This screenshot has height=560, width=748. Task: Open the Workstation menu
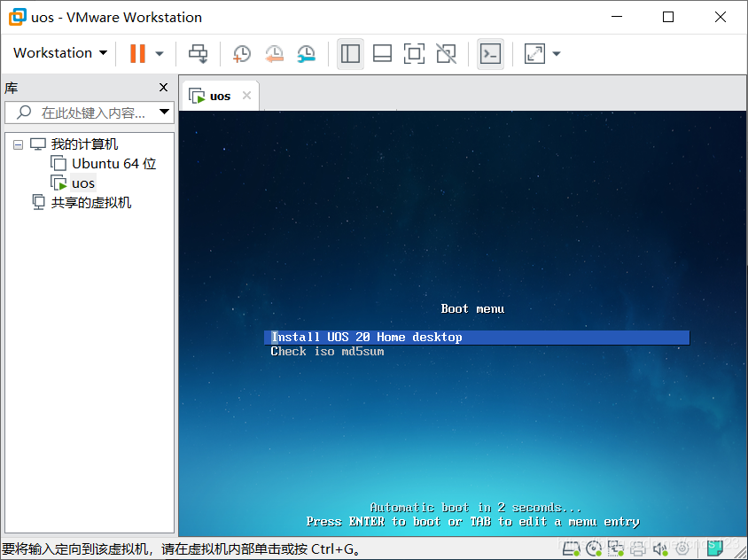pyautogui.click(x=60, y=53)
